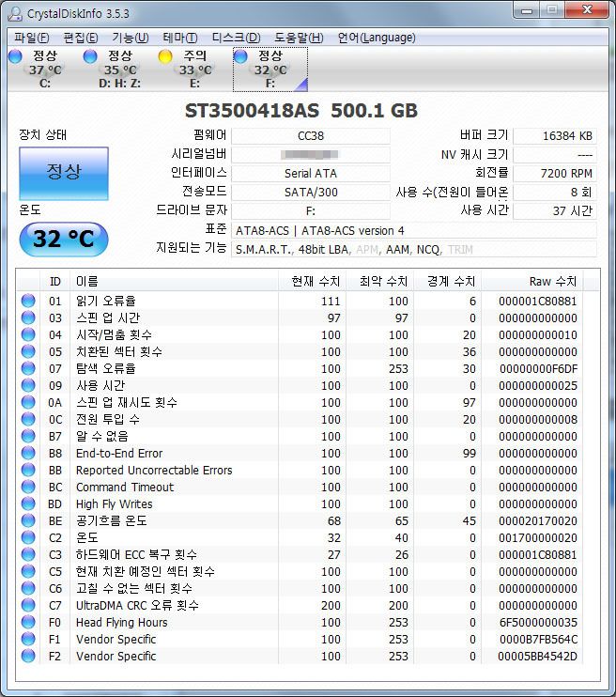Open the 언어(Language) menu
This screenshot has width=616, height=697.
377,38
